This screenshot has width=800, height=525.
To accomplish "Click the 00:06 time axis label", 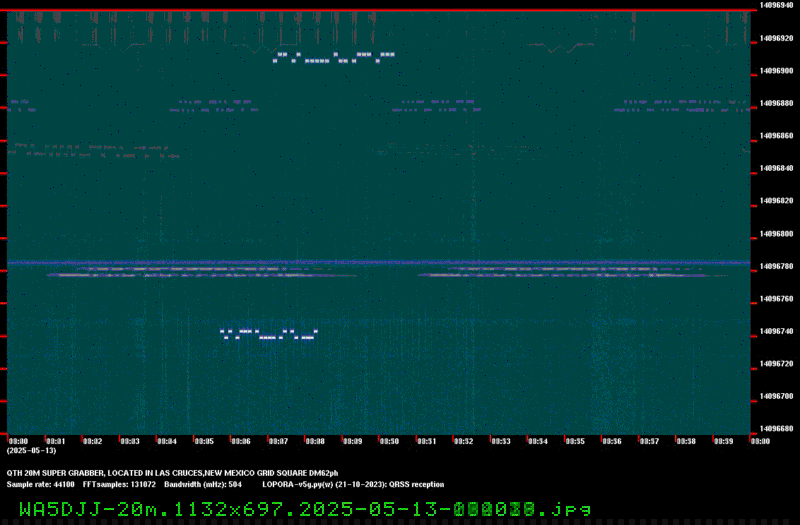I will click(241, 441).
